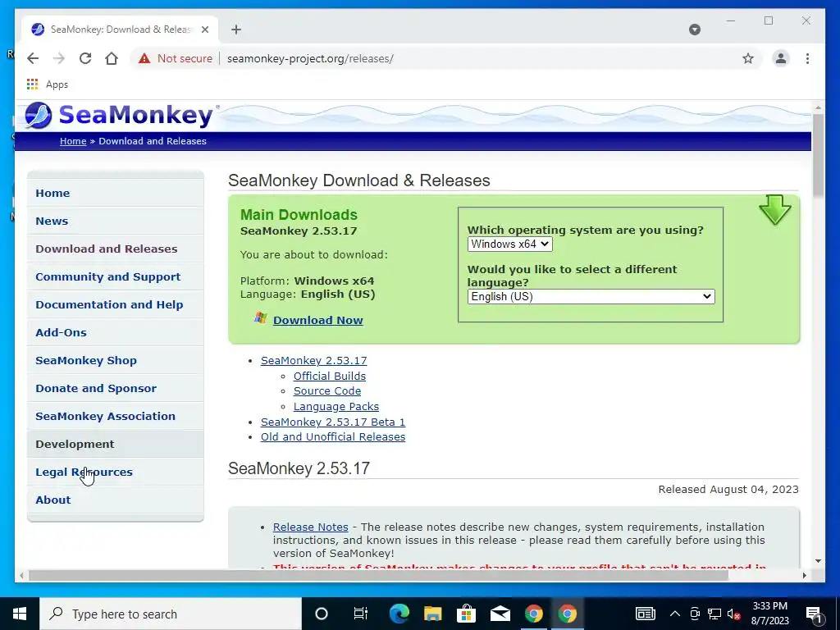This screenshot has width=840, height=630.
Task: Open News in the sidebar menu
Action: (115, 221)
